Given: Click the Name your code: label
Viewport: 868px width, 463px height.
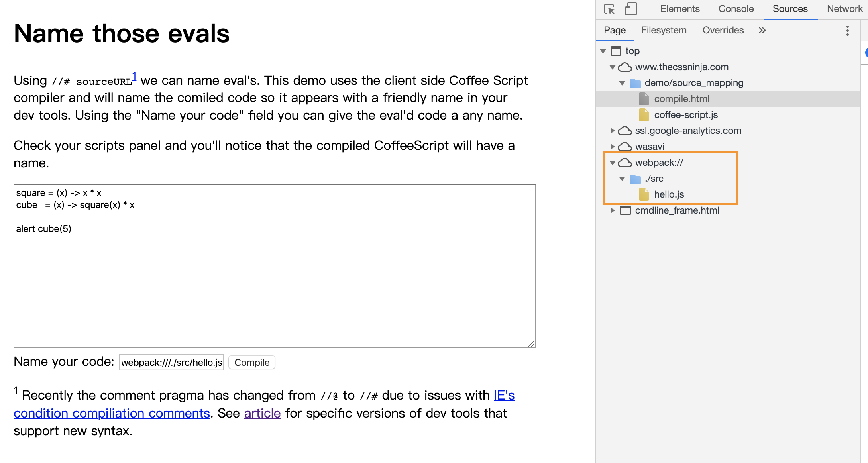Looking at the screenshot, I should [64, 361].
